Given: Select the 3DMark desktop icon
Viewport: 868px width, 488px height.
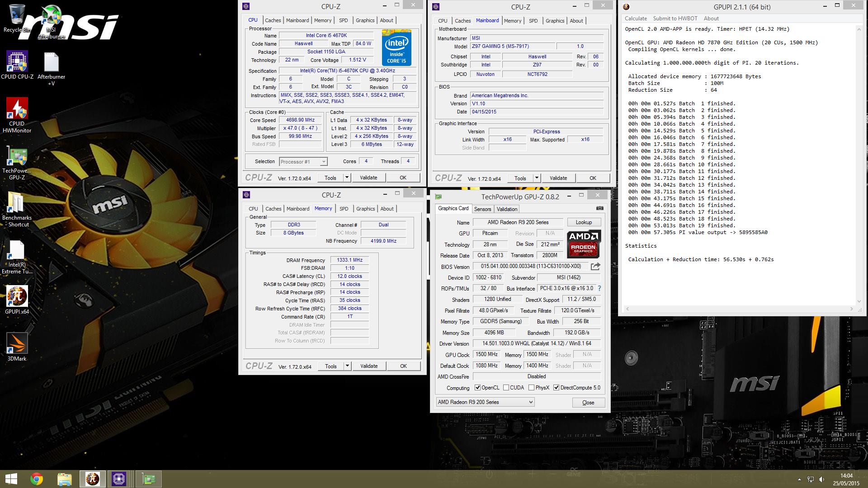Looking at the screenshot, I should (17, 347).
